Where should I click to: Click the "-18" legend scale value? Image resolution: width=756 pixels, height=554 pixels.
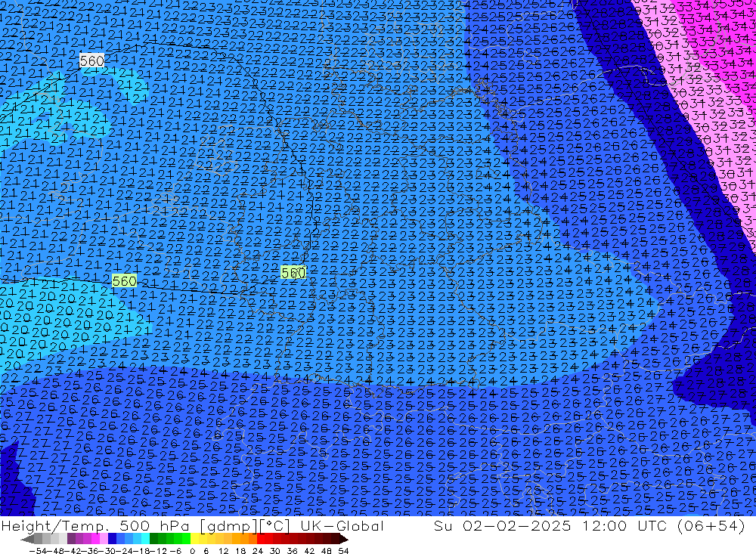[x=141, y=551]
